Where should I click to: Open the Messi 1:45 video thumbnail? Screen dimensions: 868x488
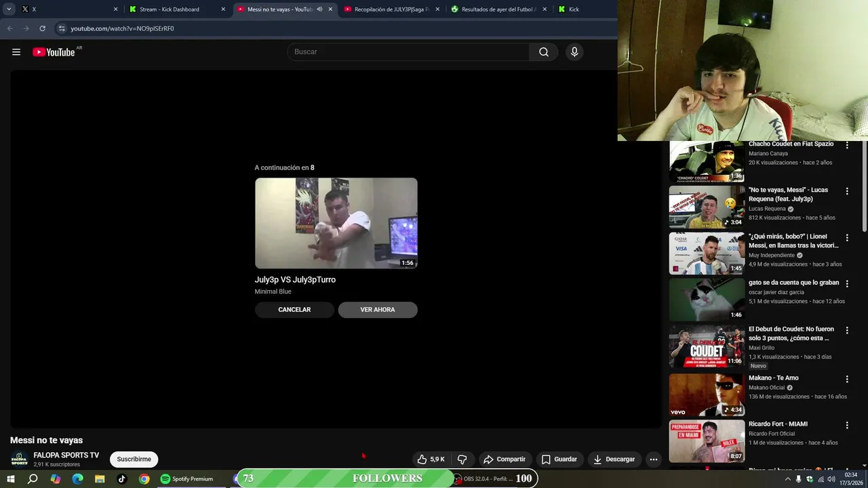pos(707,253)
